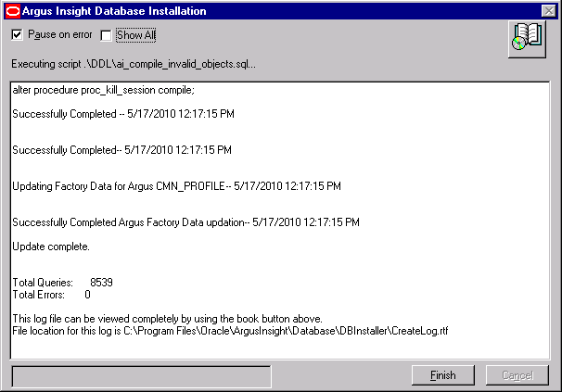Click the Total Queries 8539 value
This screenshot has width=562, height=392.
pyautogui.click(x=101, y=283)
